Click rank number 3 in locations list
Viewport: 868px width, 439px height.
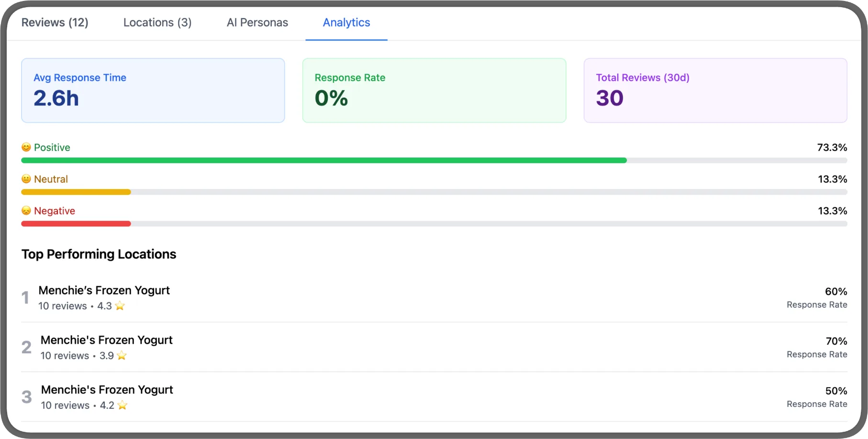[x=27, y=397]
